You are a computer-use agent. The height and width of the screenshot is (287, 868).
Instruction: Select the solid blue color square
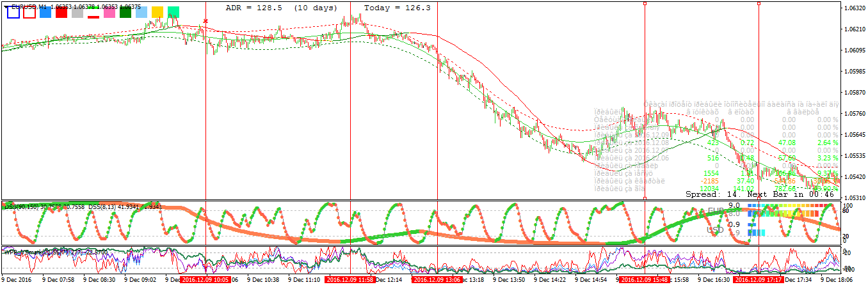[45, 12]
